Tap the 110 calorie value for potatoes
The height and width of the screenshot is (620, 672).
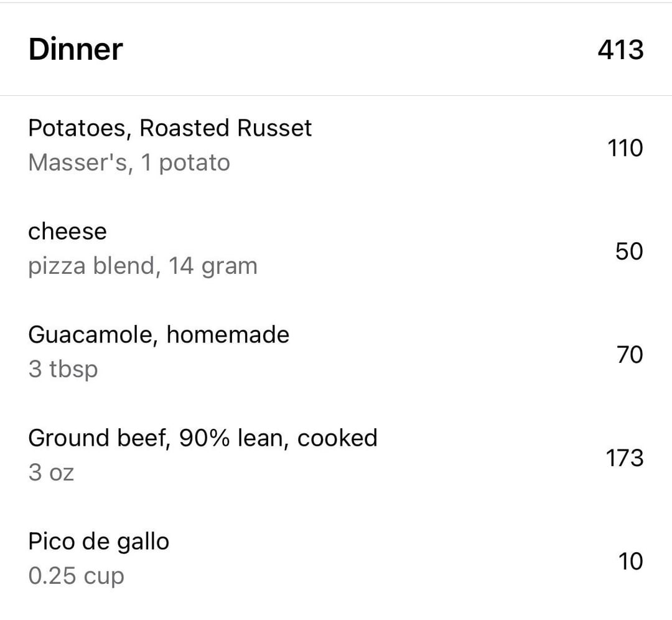click(x=625, y=148)
